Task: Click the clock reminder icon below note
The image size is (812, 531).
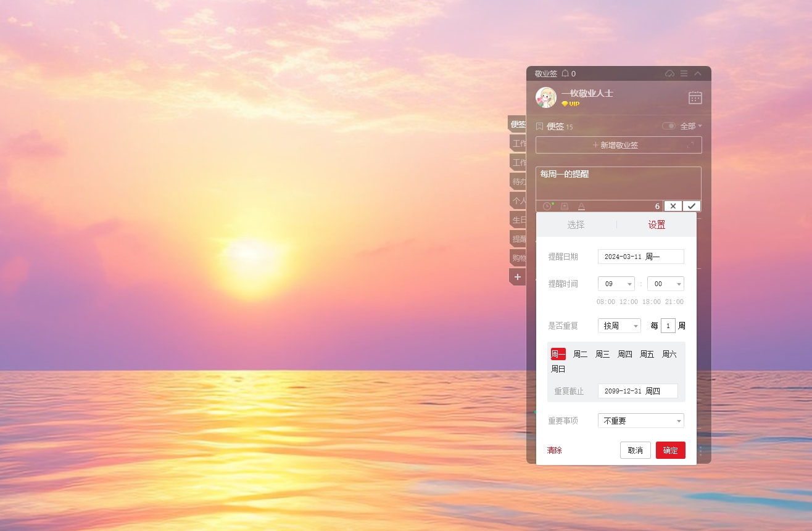Action: pos(547,206)
